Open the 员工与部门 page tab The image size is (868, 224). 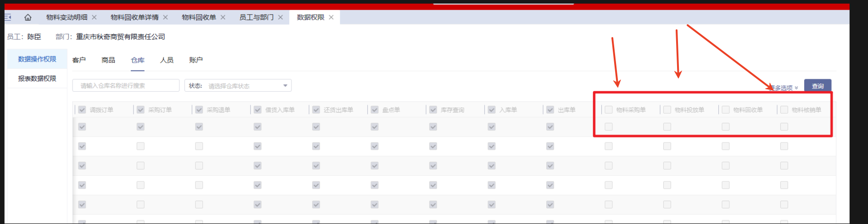[256, 17]
